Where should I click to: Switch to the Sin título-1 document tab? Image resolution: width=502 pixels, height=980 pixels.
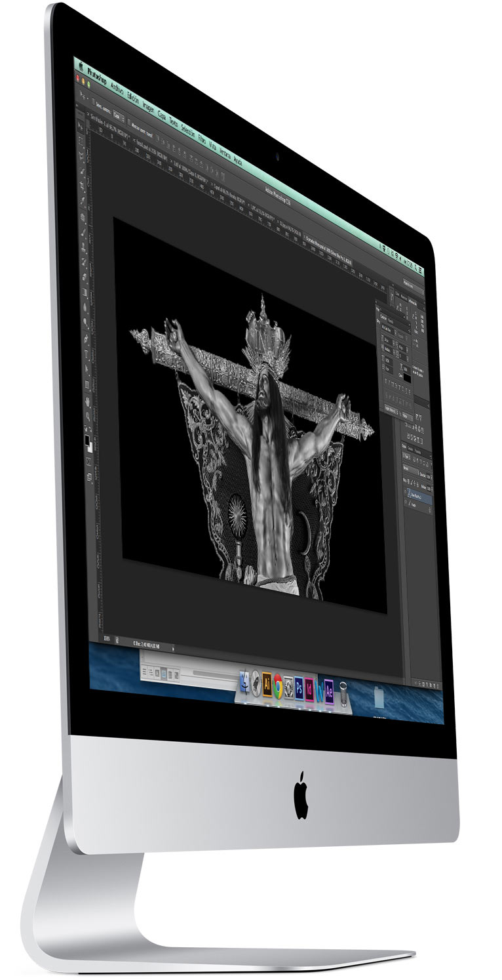click(x=109, y=127)
